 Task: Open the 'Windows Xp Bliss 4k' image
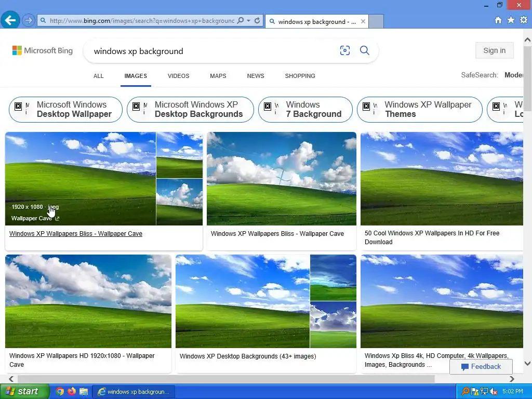pyautogui.click(x=442, y=301)
